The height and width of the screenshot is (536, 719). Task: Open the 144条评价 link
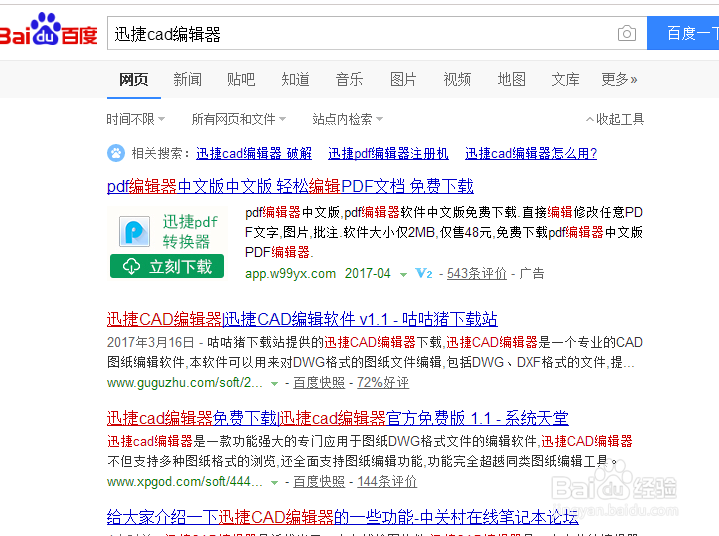[387, 481]
